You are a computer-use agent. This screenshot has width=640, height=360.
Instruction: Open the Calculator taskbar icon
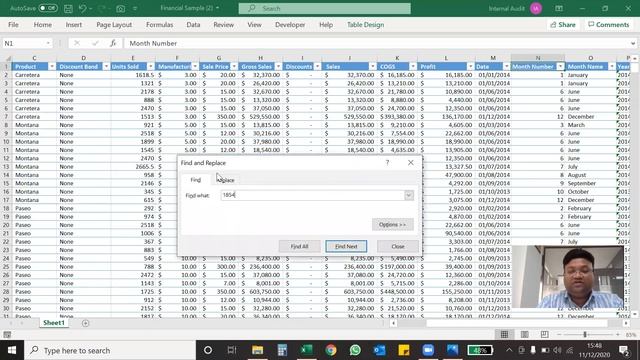click(282, 350)
